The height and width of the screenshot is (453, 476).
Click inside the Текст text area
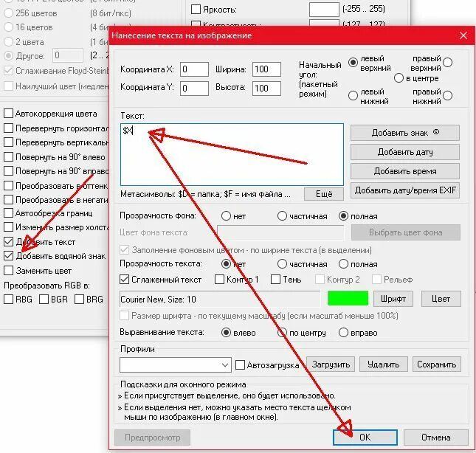[232, 154]
